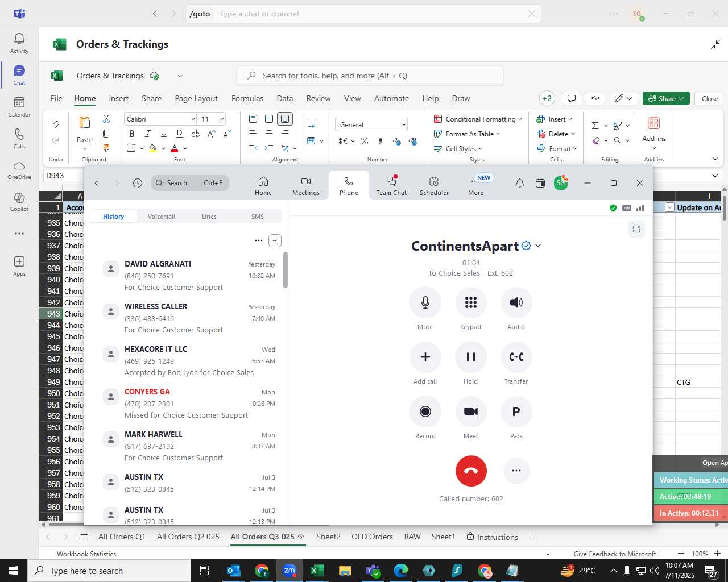Viewport: 728px width, 582px height.
Task: End the call with red hang-up button
Action: point(471,471)
